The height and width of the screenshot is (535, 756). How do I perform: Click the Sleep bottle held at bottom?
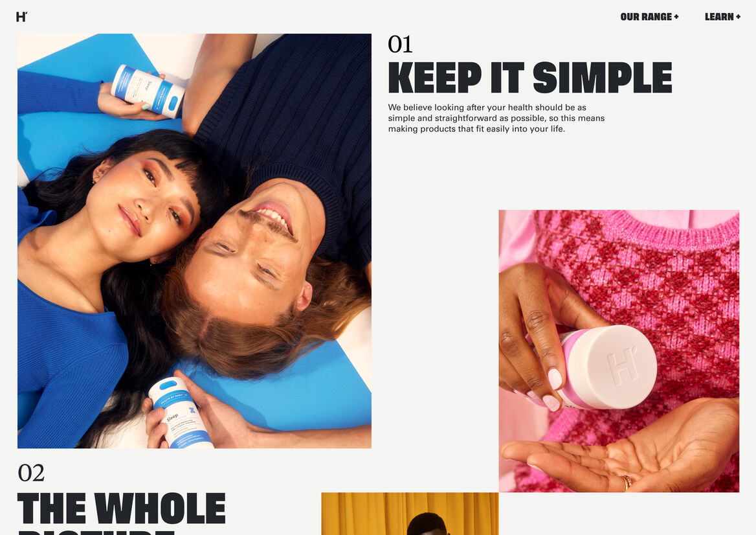coord(179,413)
